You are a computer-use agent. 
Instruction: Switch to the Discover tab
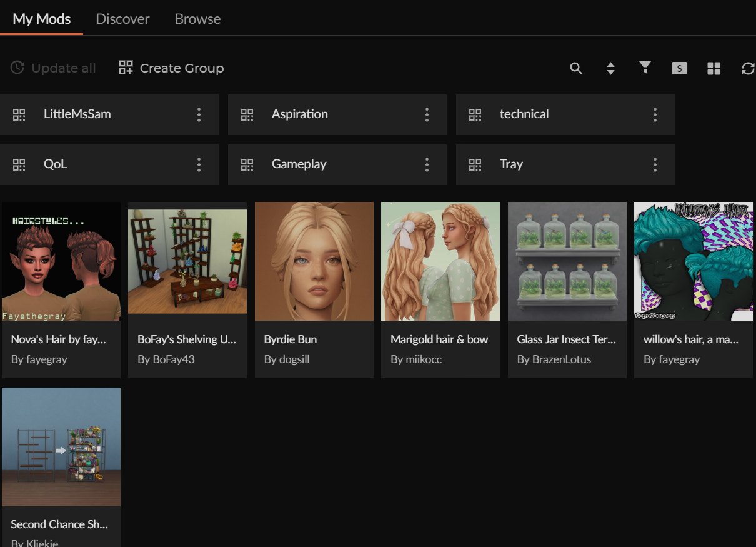[x=122, y=19]
